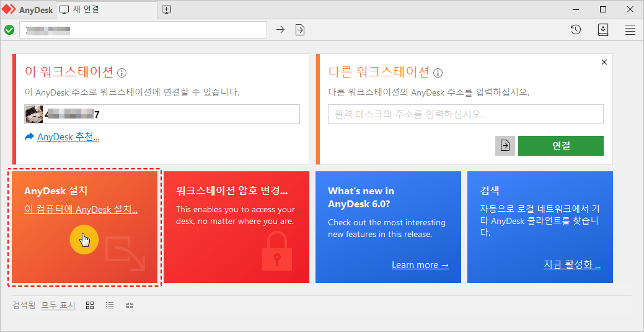Click the AnyDesk 설치 tile heading
Viewport: 644px width, 332px height.
[x=56, y=191]
